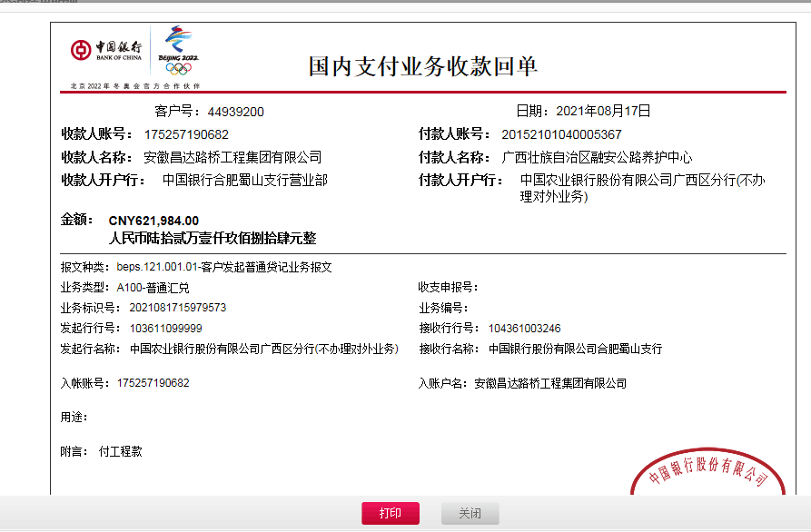
Task: Click the payee bank 中国银行合肥蜀山支行营业部
Action: click(x=244, y=180)
